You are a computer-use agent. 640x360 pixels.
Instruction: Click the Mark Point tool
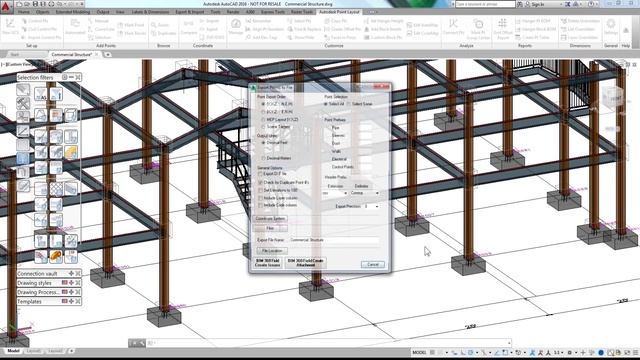[x=131, y=25]
